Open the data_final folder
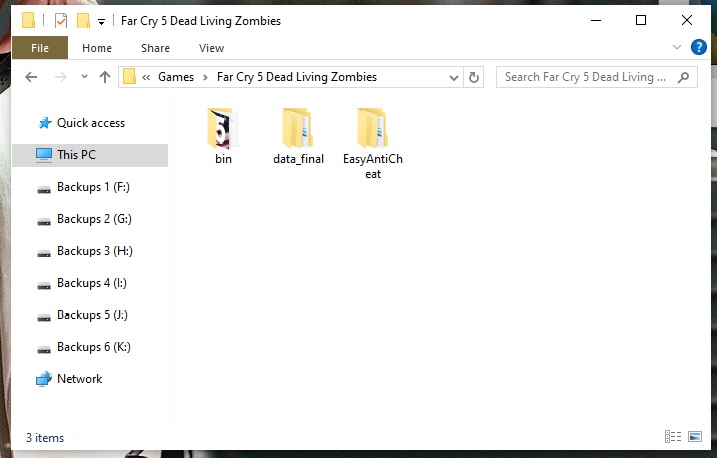Image resolution: width=717 pixels, height=458 pixels. point(298,136)
